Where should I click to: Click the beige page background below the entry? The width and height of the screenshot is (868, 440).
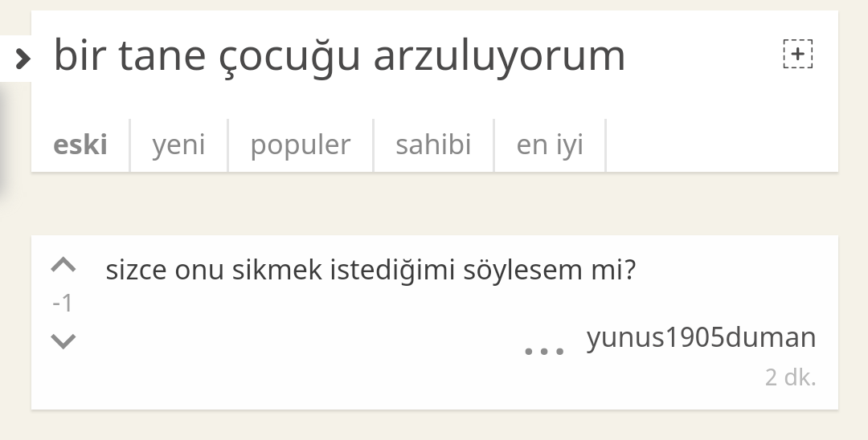coord(434,426)
